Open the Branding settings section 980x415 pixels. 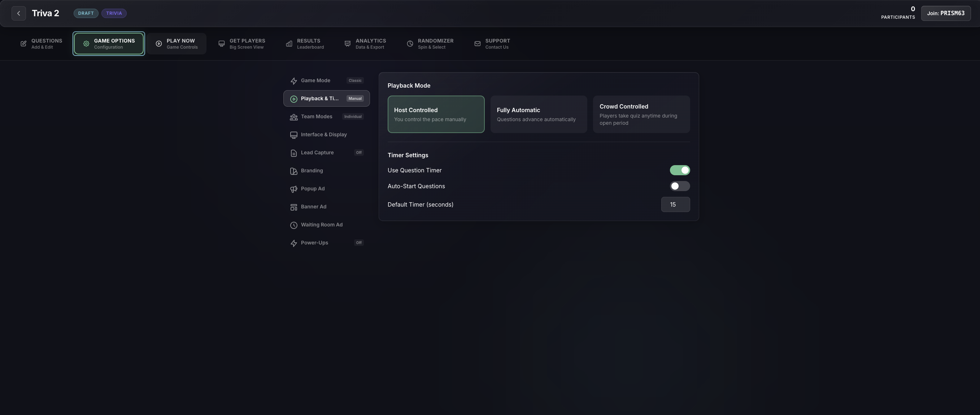point(326,171)
